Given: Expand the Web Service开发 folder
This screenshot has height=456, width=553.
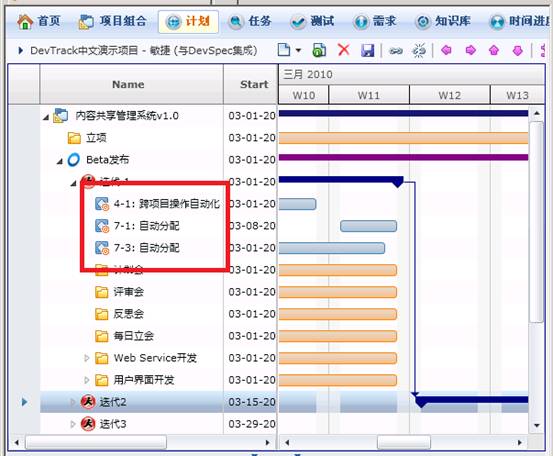Looking at the screenshot, I should coord(86,358).
